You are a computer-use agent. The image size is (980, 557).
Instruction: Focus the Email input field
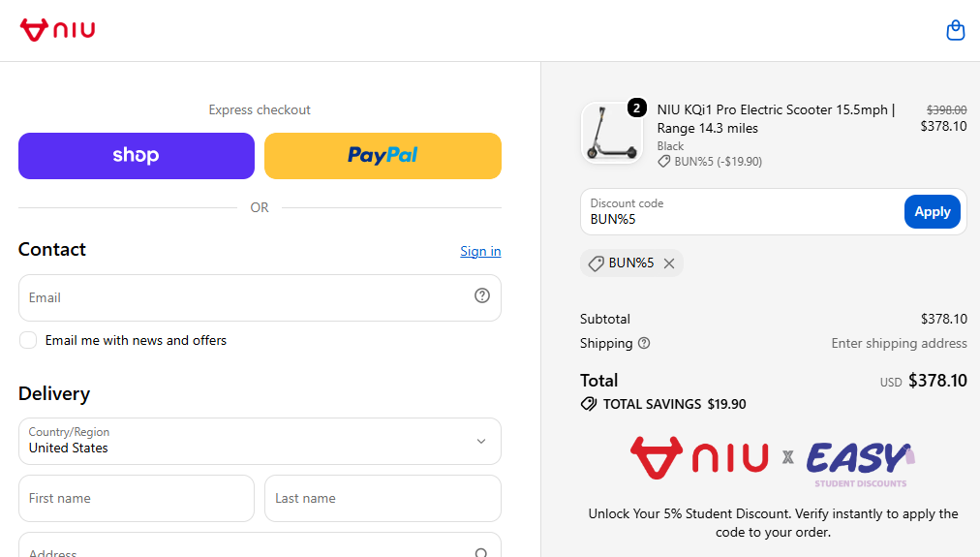260,298
